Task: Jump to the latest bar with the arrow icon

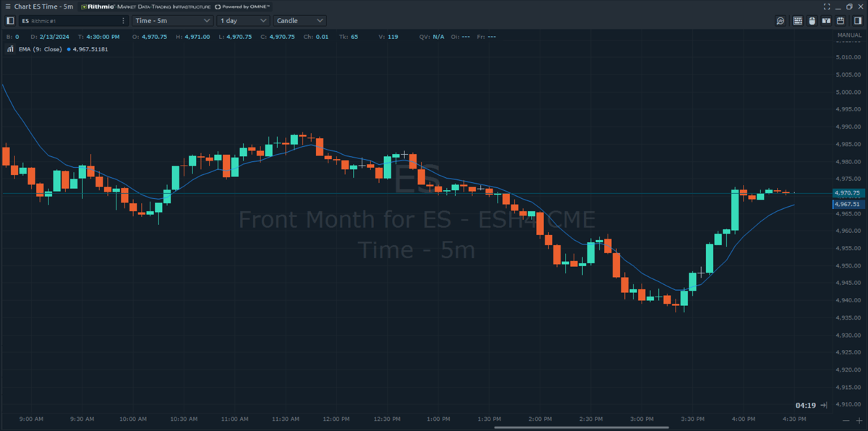Action: point(824,406)
